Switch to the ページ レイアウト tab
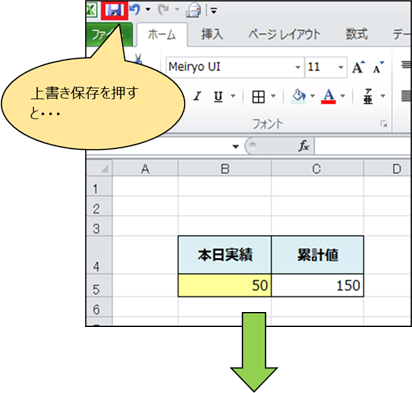412x393 pixels. click(284, 34)
